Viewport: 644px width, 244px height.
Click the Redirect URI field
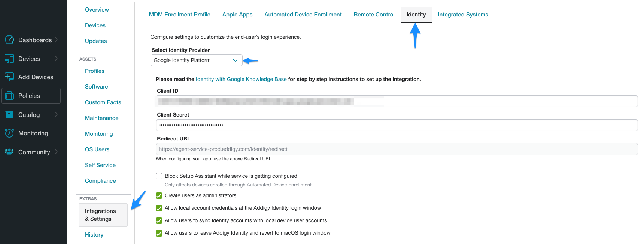pyautogui.click(x=397, y=149)
